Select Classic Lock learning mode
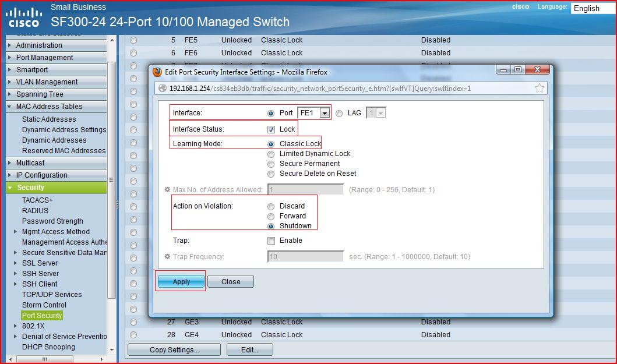The image size is (617, 364). [x=271, y=144]
